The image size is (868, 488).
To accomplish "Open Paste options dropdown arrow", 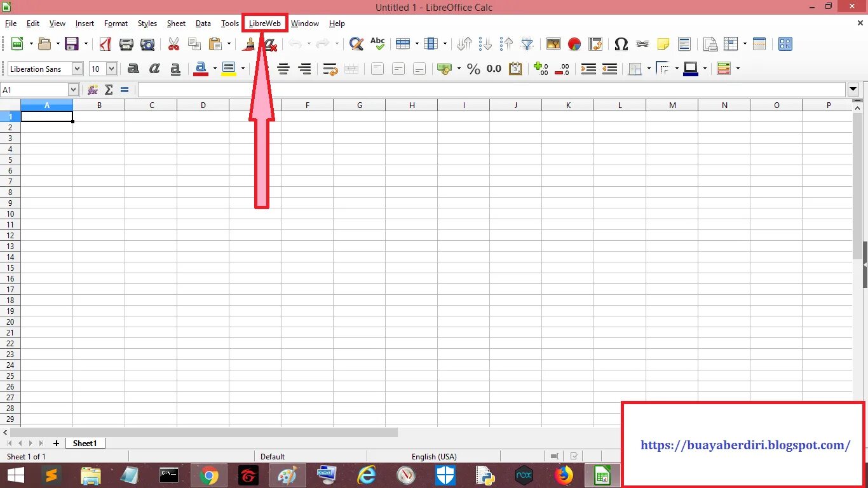I will pyautogui.click(x=229, y=44).
